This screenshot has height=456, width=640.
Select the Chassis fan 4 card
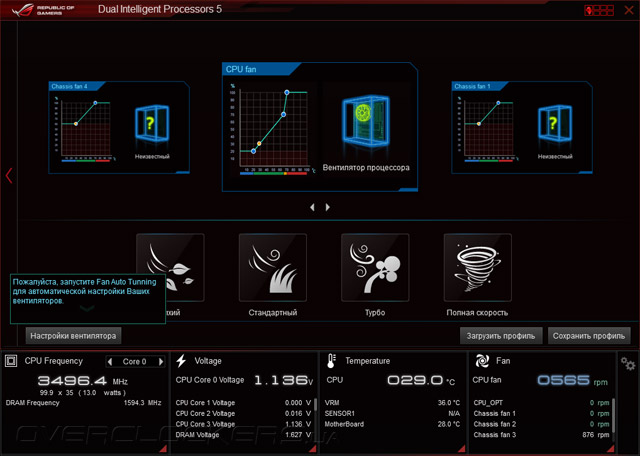(119, 127)
